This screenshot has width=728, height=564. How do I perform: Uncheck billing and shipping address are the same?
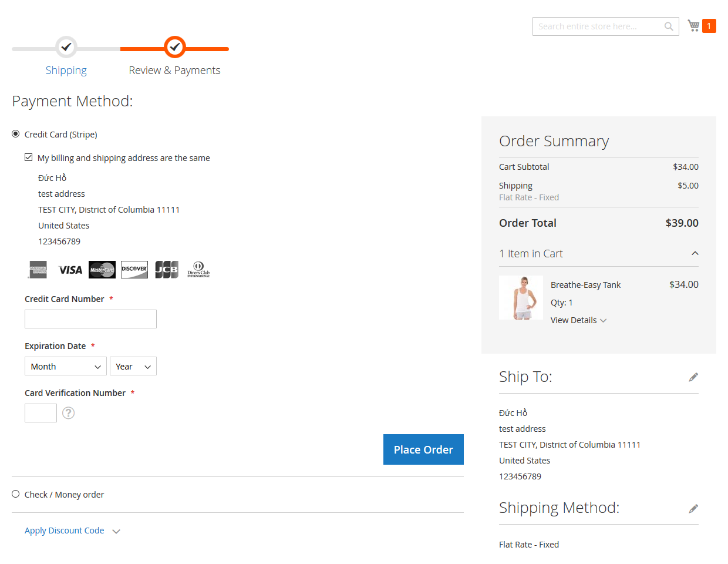pos(29,157)
